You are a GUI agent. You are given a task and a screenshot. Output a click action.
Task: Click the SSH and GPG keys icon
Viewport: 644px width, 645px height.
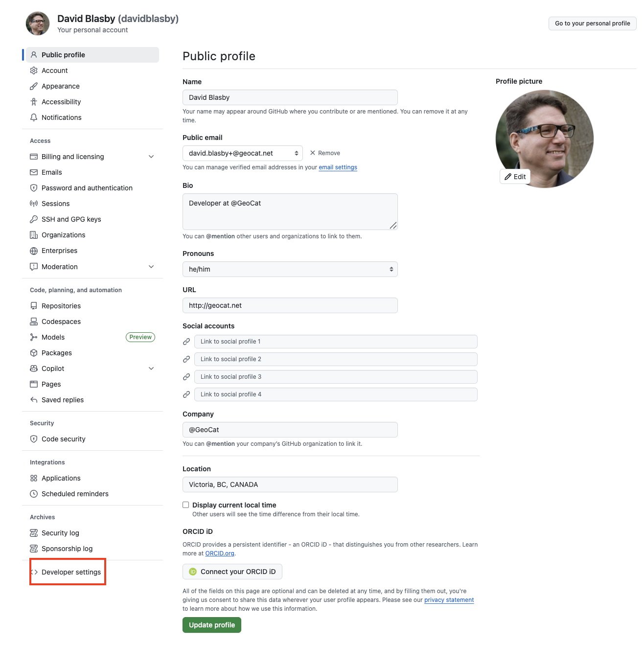(33, 219)
